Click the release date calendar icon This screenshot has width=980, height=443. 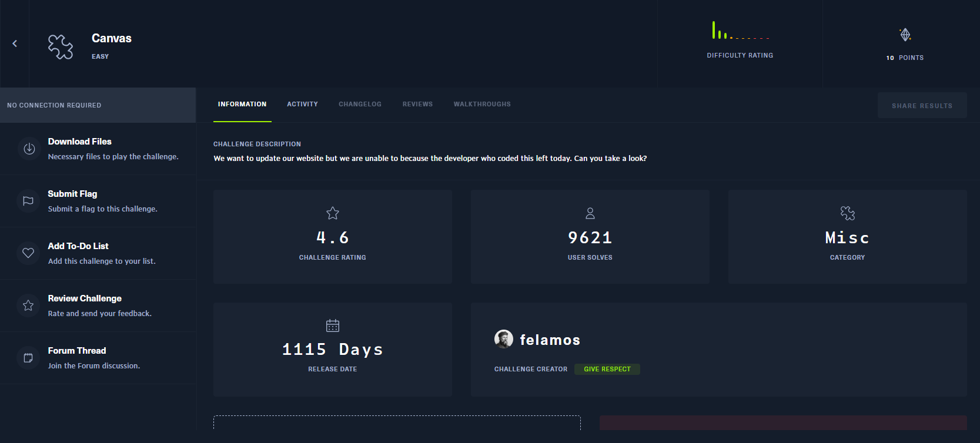pyautogui.click(x=333, y=325)
